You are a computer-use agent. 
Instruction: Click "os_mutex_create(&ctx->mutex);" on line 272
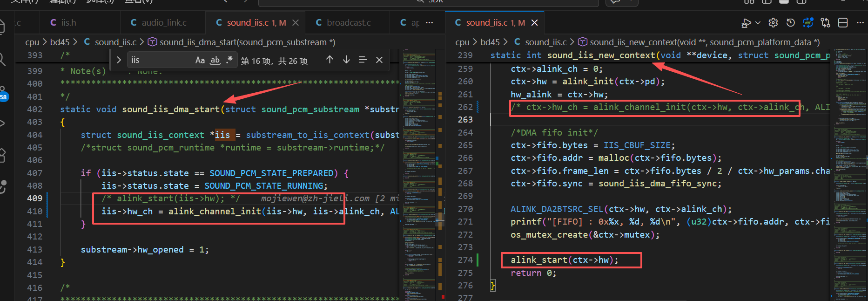tap(585, 235)
